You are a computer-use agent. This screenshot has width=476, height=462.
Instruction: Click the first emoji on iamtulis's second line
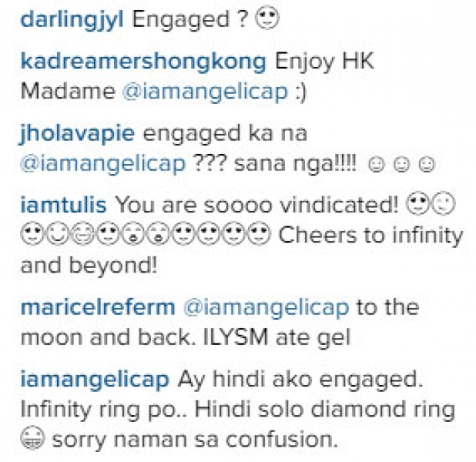coord(32,234)
